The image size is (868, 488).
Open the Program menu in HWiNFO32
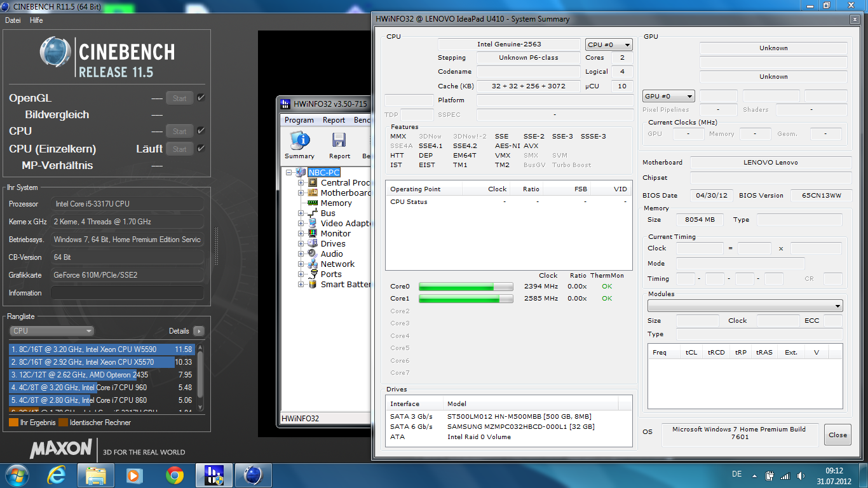coord(299,119)
